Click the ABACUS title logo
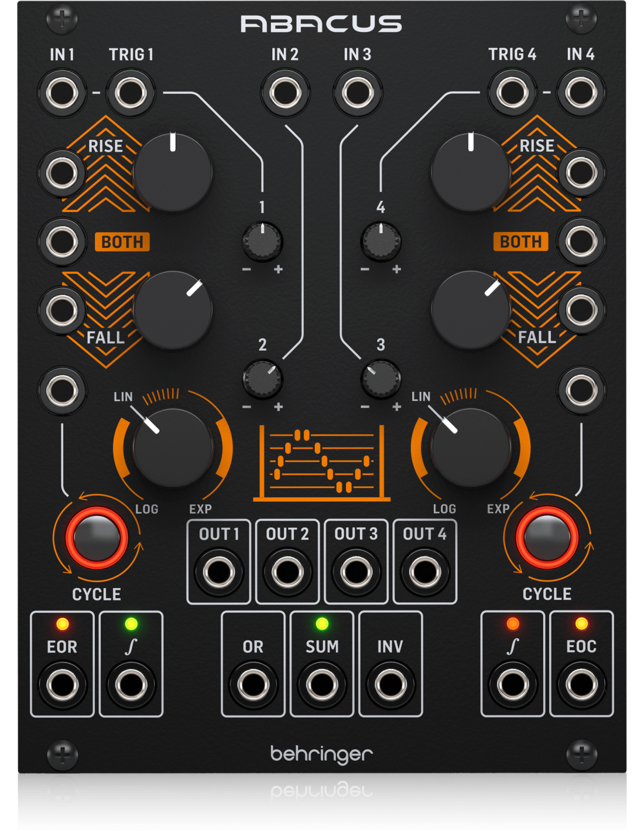This screenshot has width=644, height=833. point(321,23)
